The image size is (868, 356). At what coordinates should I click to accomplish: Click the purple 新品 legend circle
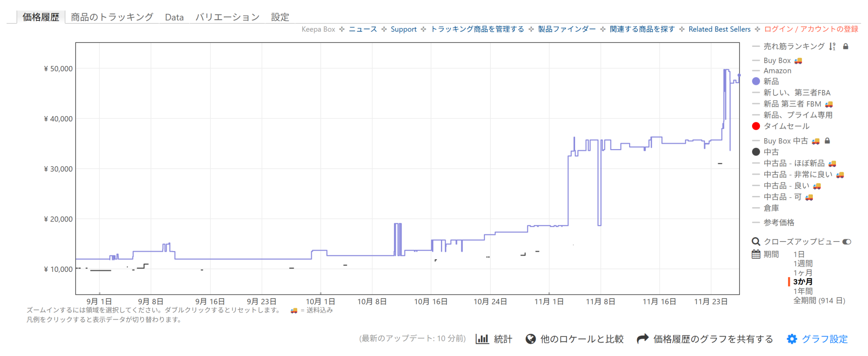point(756,81)
